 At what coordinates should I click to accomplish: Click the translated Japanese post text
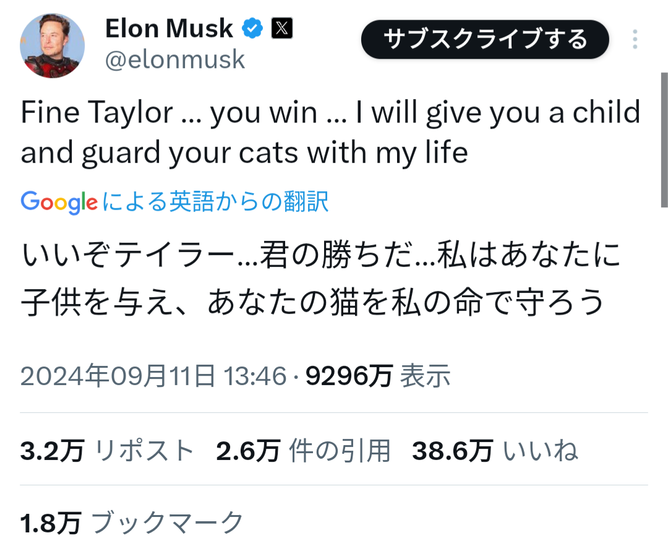pos(320,280)
